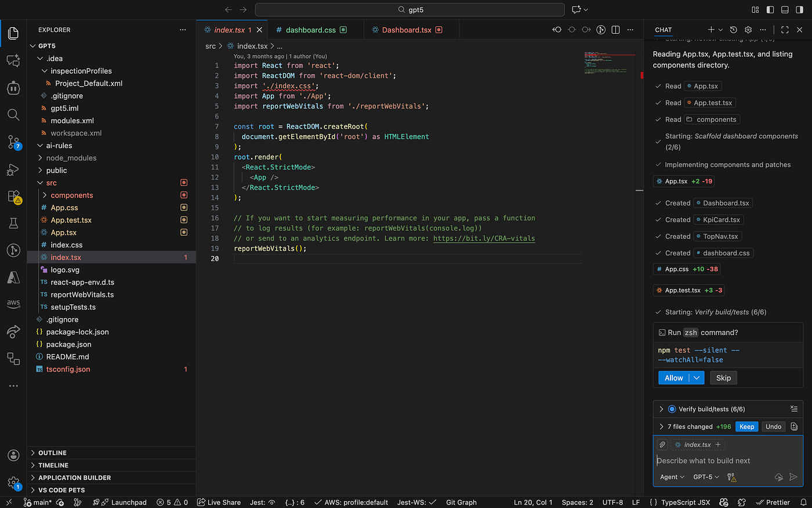Screen dimensions: 812x508
Task: Click the Go Forward arrow in title bar
Action: click(x=243, y=10)
